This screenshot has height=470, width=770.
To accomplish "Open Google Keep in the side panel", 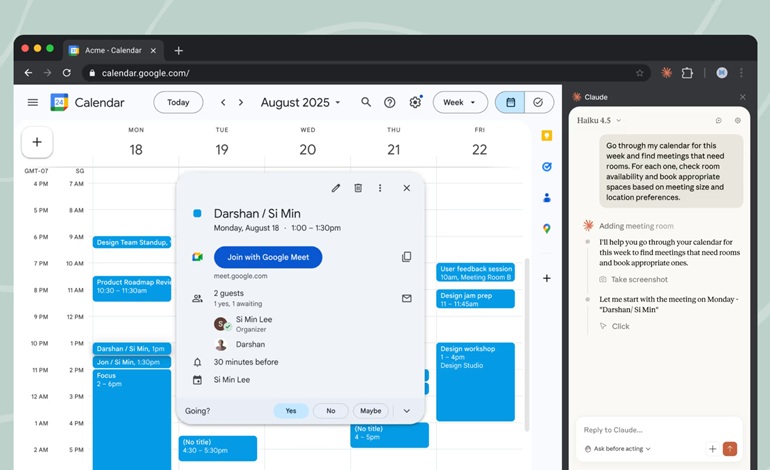I will click(547, 136).
